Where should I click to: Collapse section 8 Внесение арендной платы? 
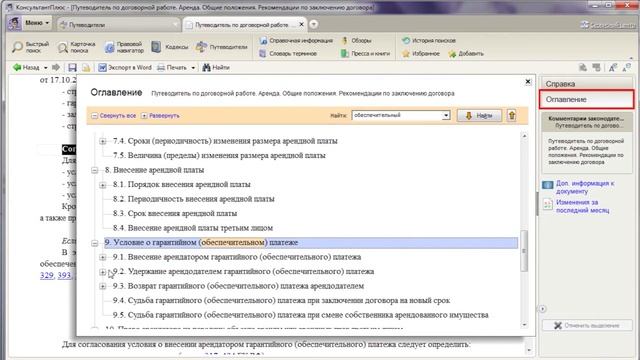click(94, 170)
